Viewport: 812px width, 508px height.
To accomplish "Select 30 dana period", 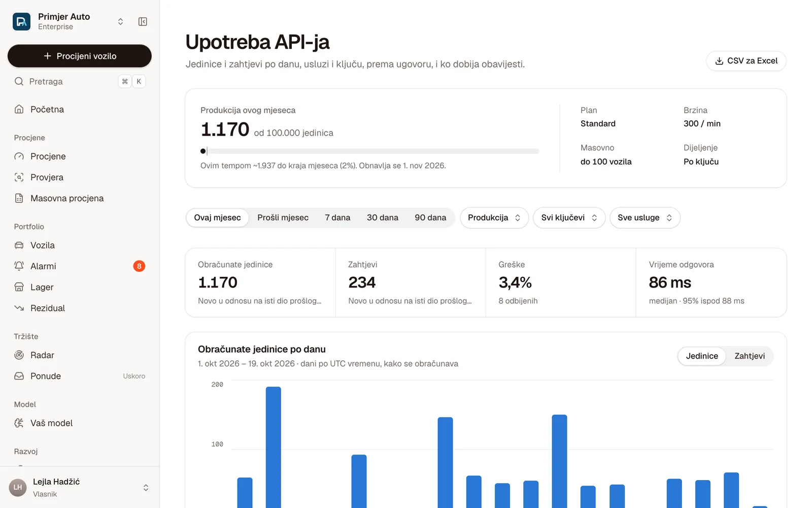I will [383, 217].
